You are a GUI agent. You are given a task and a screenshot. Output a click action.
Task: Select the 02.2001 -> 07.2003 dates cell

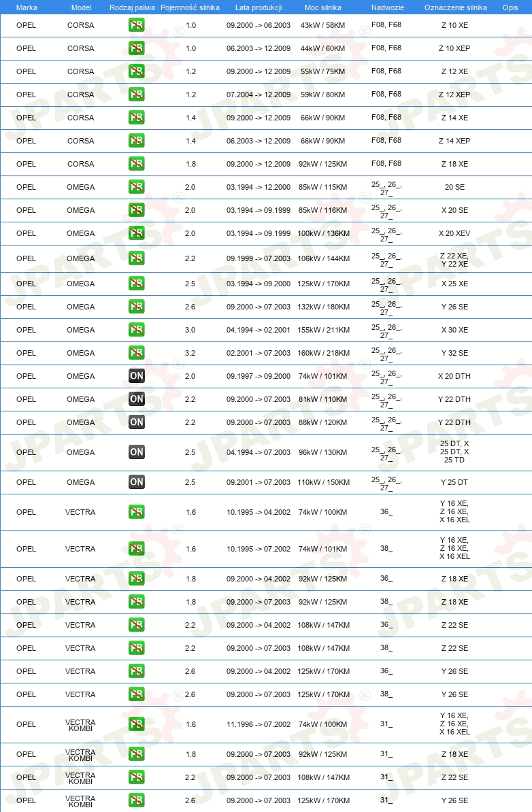point(259,353)
